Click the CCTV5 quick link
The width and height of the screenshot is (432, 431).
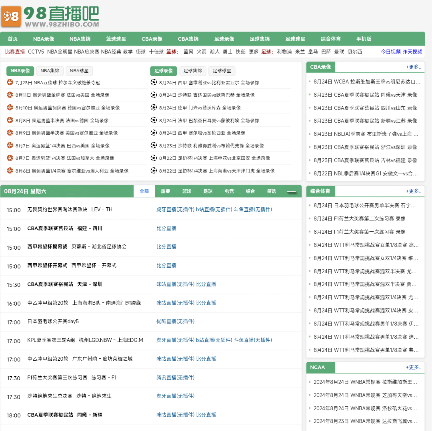click(x=36, y=52)
